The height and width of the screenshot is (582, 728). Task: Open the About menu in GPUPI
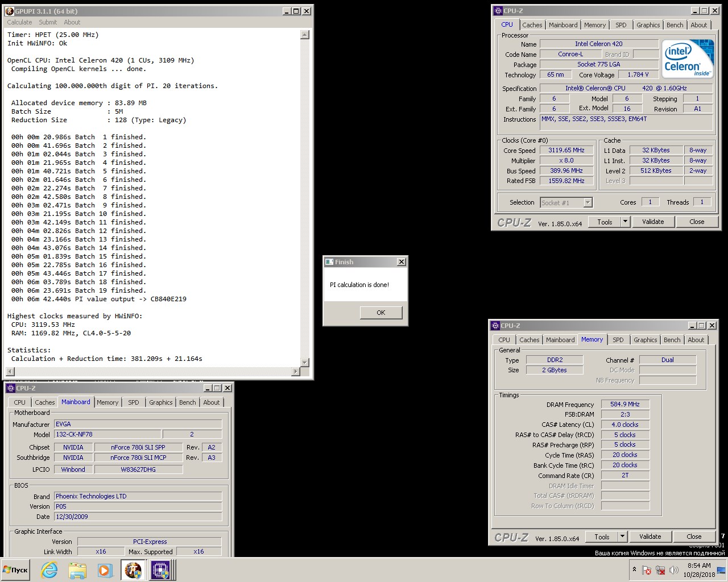click(x=72, y=22)
